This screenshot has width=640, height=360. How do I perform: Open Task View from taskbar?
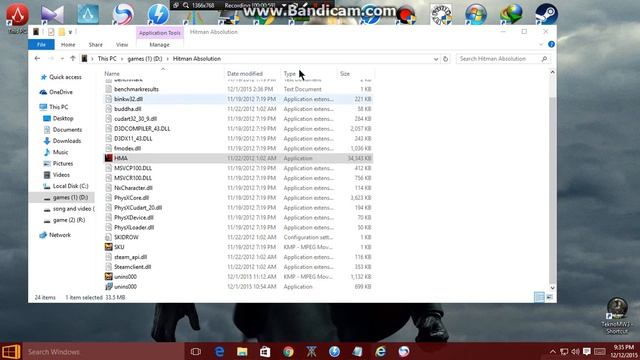[x=196, y=351]
